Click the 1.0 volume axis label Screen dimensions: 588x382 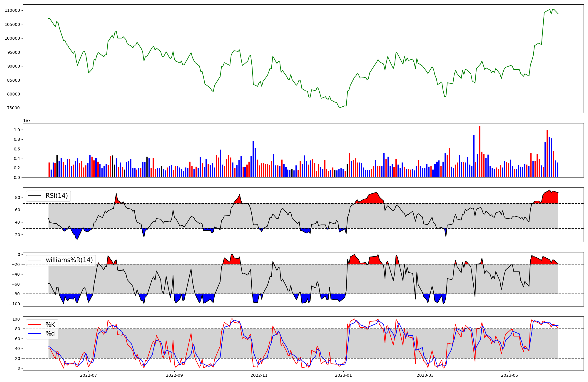17,130
